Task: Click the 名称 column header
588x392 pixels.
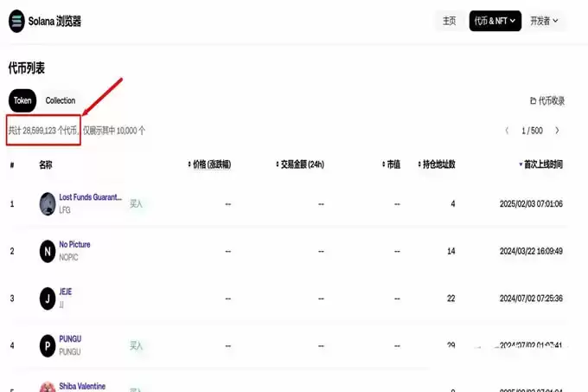Action: point(45,164)
